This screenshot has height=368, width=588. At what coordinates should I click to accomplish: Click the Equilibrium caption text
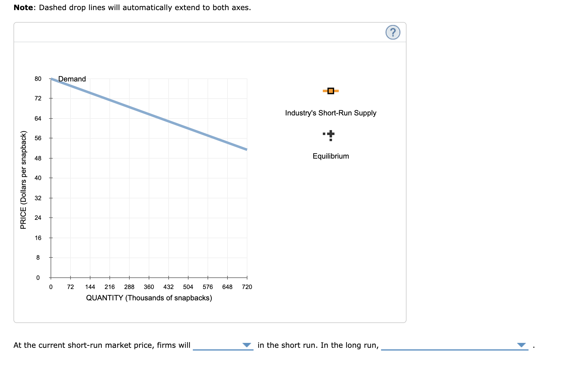(330, 156)
